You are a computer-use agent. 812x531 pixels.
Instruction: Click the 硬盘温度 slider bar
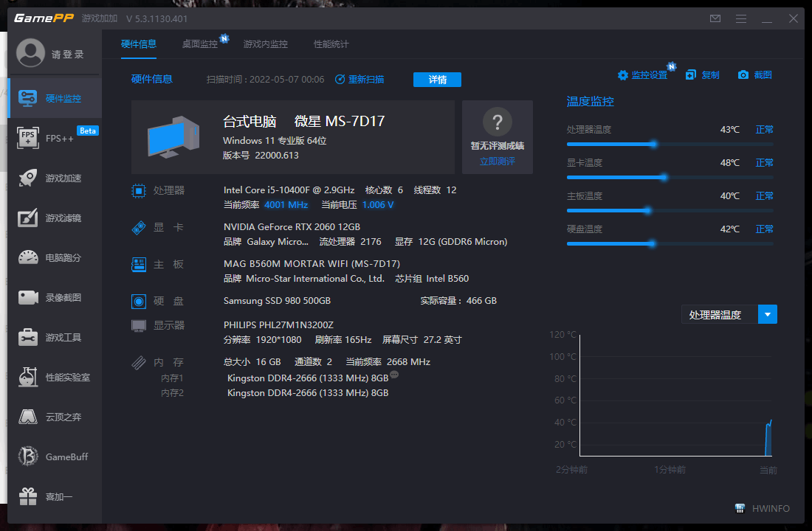(x=670, y=244)
